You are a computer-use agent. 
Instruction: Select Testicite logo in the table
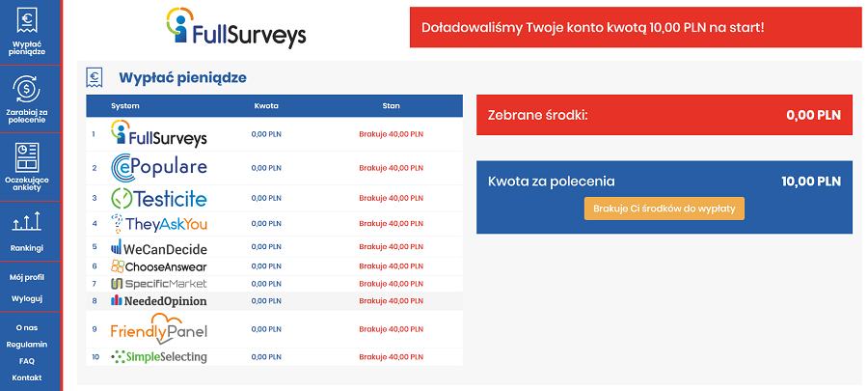point(159,198)
